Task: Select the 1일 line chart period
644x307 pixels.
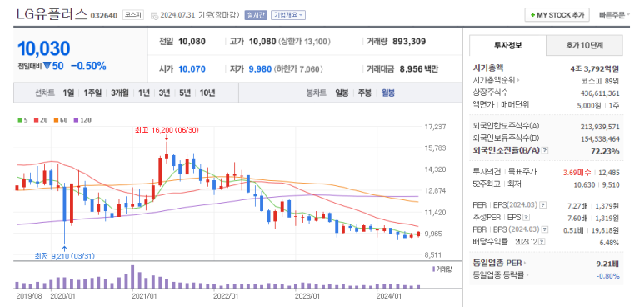Action: click(68, 93)
